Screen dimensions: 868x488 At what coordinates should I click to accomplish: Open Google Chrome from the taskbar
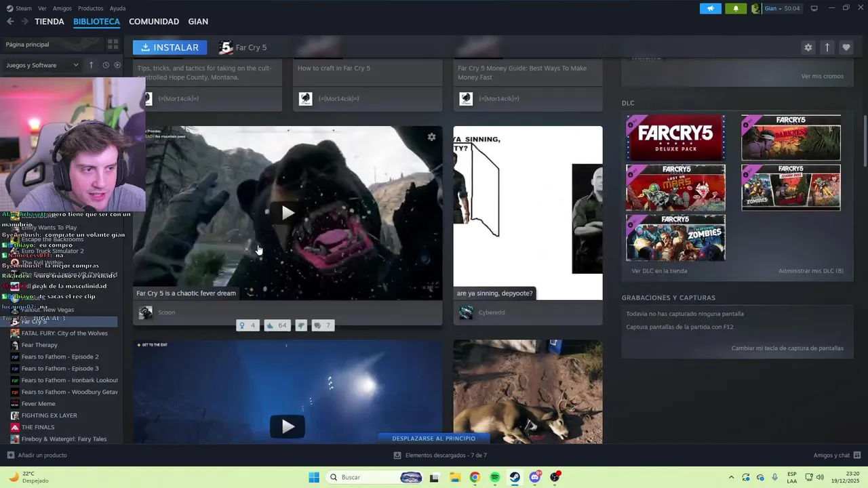coord(475,477)
